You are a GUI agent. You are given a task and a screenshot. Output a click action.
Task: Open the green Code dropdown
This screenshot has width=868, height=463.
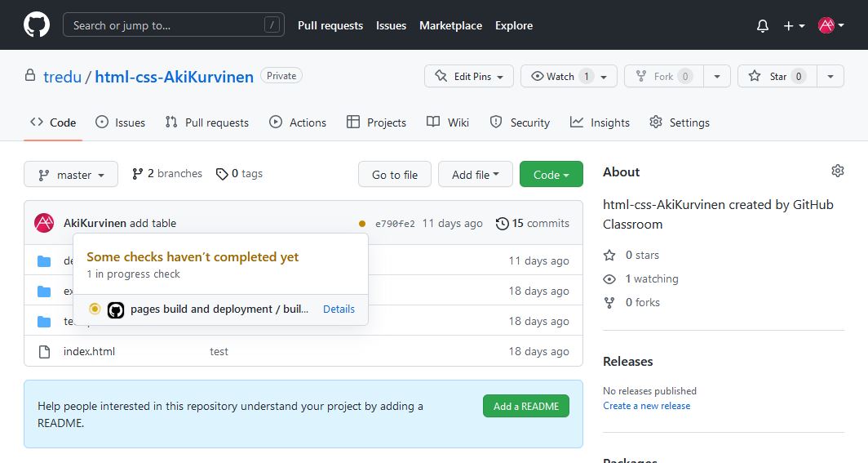pos(551,175)
